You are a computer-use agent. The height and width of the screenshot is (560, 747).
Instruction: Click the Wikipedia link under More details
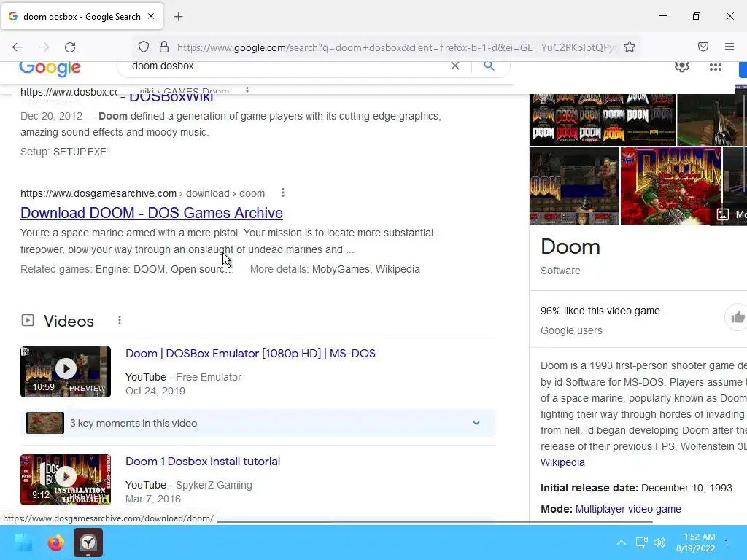[398, 269]
